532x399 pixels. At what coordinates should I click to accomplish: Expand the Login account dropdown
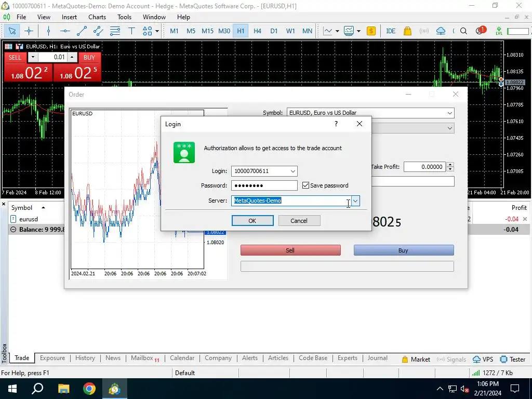pos(293,171)
